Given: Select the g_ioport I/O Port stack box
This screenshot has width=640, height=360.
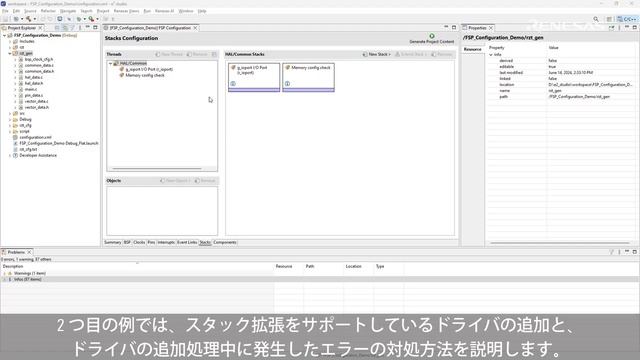Looking at the screenshot, I should coord(254,77).
